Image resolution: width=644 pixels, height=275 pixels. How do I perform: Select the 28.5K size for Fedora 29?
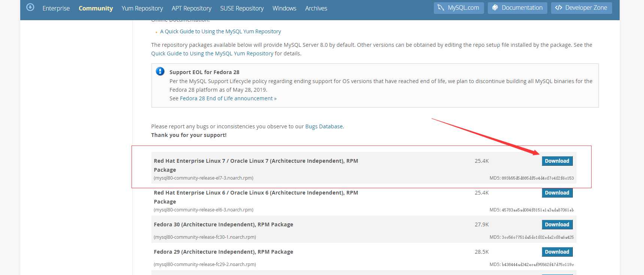pos(482,252)
